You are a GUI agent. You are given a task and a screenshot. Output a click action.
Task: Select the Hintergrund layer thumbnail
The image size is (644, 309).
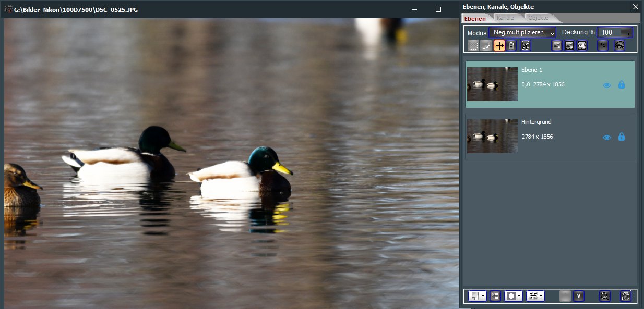(x=492, y=136)
